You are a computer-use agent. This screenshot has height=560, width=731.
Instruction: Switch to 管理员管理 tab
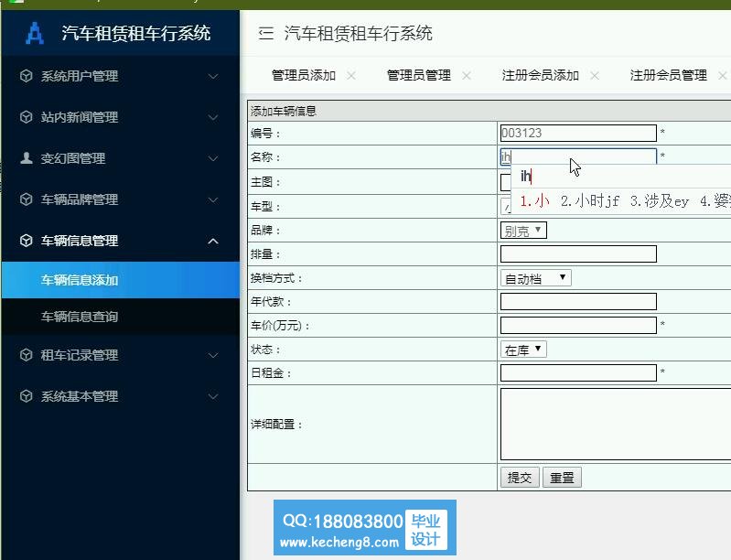[419, 76]
